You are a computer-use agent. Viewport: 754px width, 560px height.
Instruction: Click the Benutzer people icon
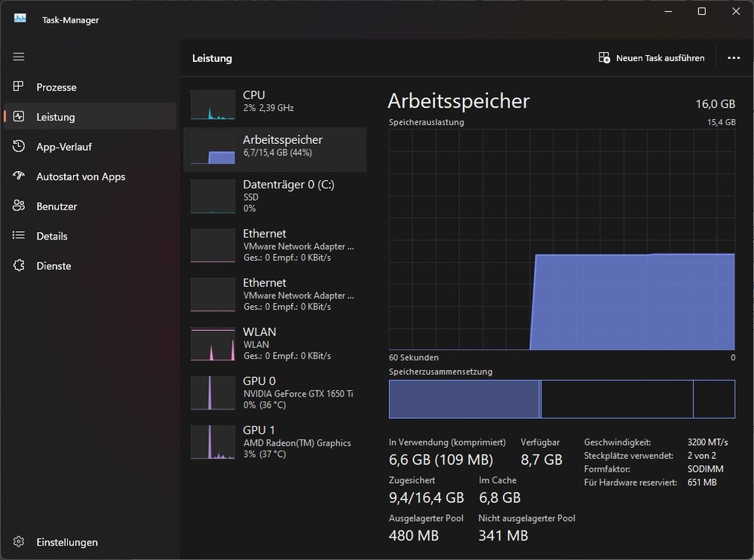[x=18, y=206]
